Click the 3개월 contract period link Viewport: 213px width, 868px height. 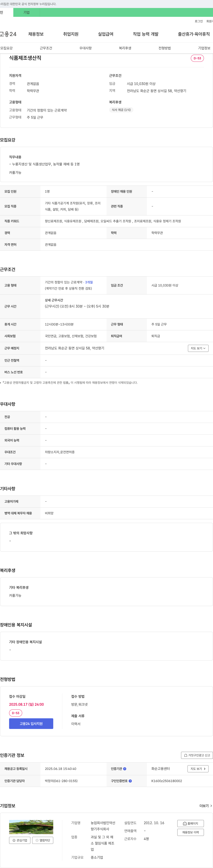[89, 282]
